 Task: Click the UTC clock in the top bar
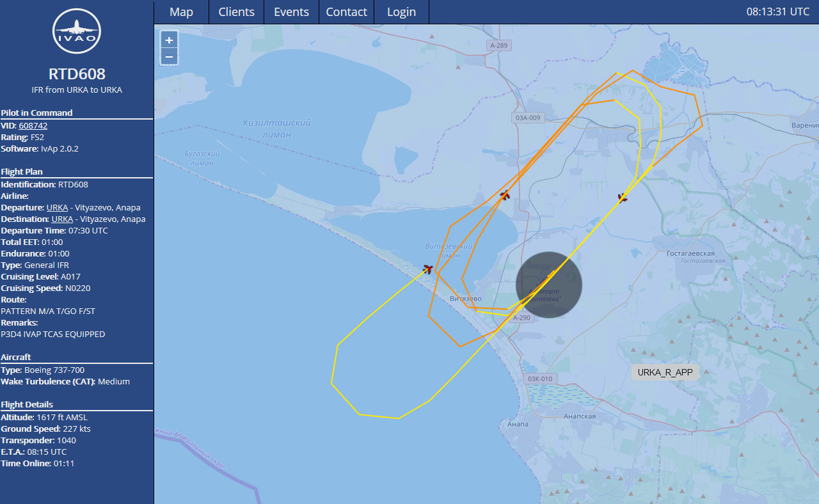point(777,12)
